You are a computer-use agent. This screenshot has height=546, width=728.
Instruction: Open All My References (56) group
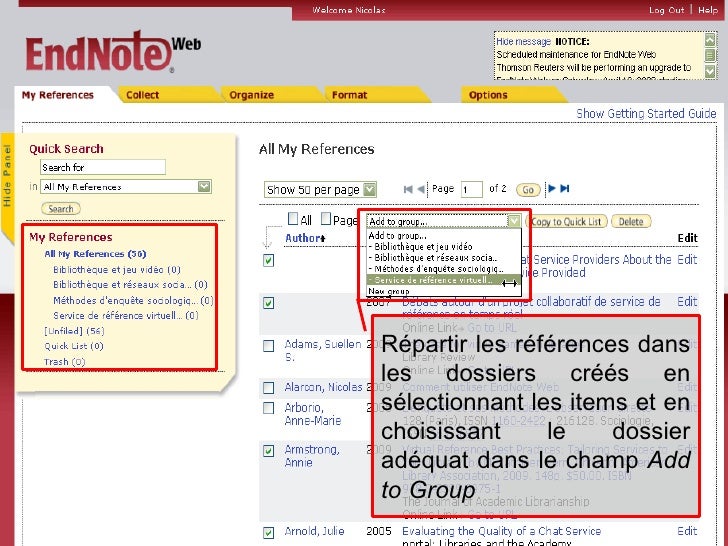[x=95, y=254]
